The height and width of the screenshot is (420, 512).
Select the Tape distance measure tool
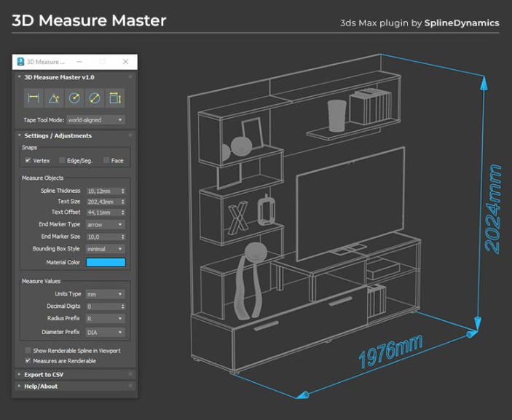pyautogui.click(x=34, y=98)
